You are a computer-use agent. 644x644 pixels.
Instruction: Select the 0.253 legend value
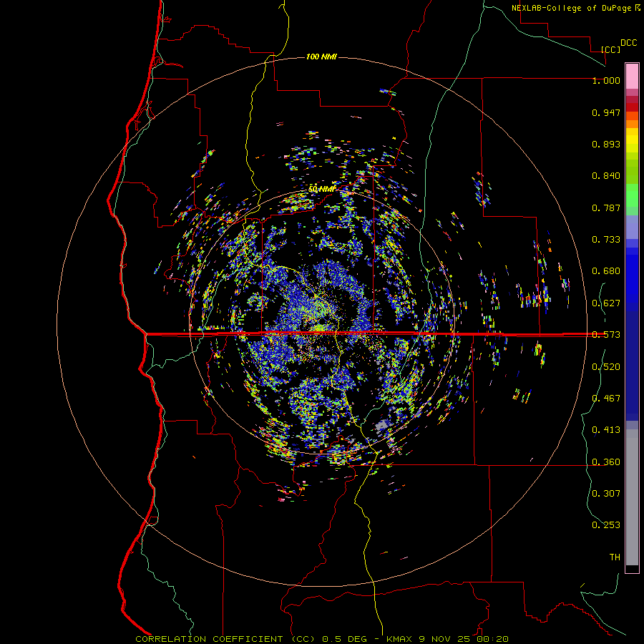click(x=606, y=525)
